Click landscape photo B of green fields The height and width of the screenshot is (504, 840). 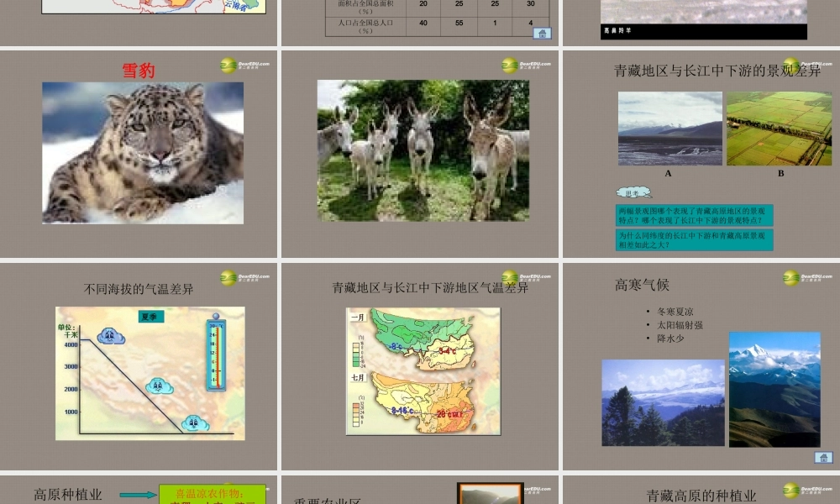(x=779, y=128)
